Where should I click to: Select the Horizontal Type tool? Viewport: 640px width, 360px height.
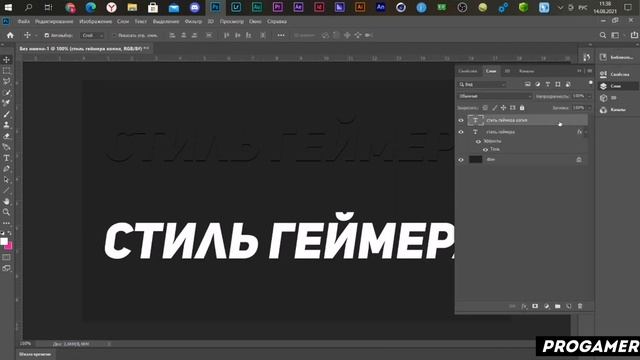coord(7,158)
